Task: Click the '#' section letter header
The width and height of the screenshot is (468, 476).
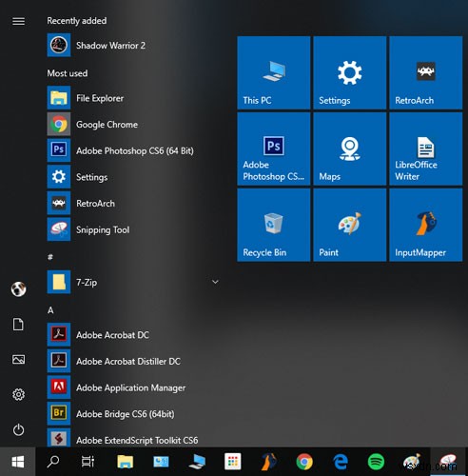Action: pyautogui.click(x=50, y=257)
